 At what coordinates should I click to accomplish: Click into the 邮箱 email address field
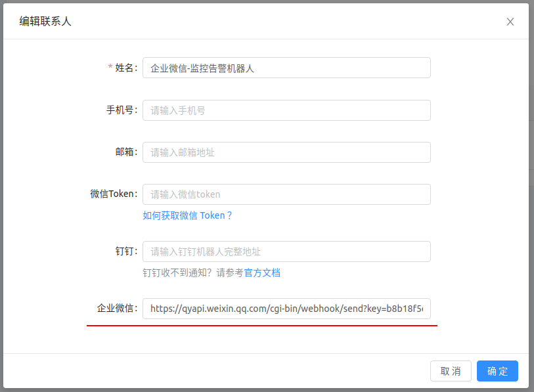(x=286, y=152)
